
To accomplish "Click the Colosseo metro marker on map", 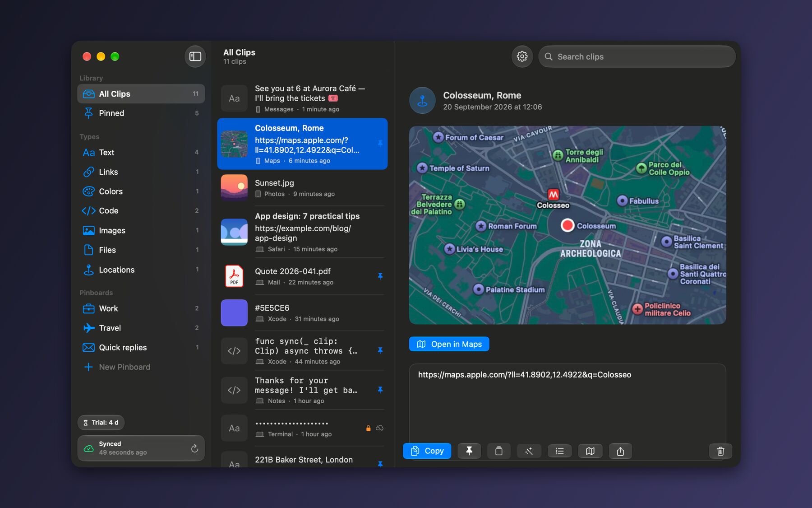I will point(553,195).
